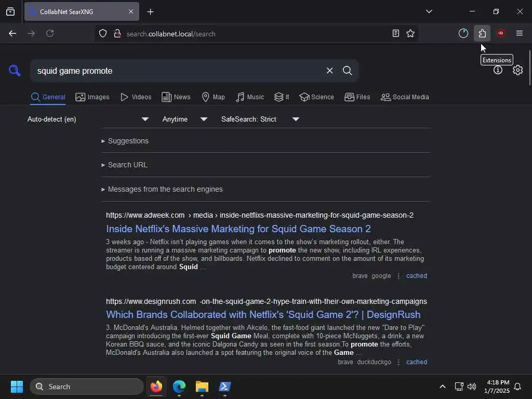Open SearXNG preferences gear icon
Viewport: 532px width, 399px height.
coord(517,70)
